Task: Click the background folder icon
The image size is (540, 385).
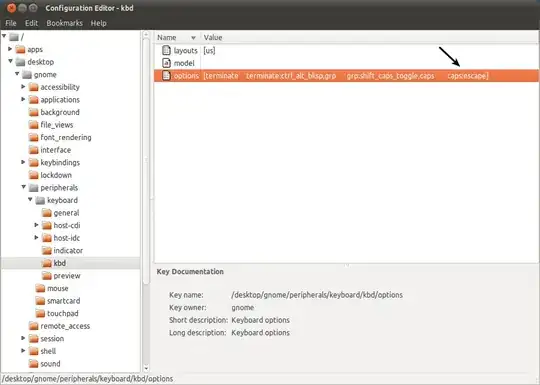Action: click(x=33, y=112)
